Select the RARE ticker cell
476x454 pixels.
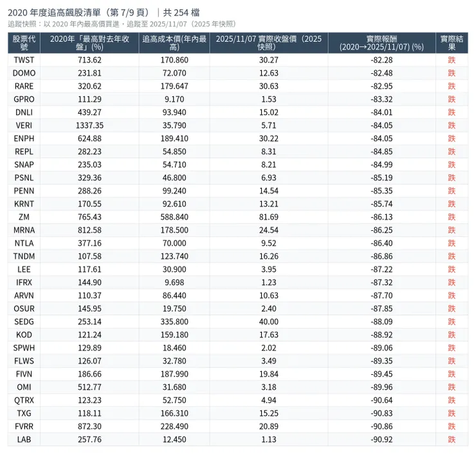(24, 86)
